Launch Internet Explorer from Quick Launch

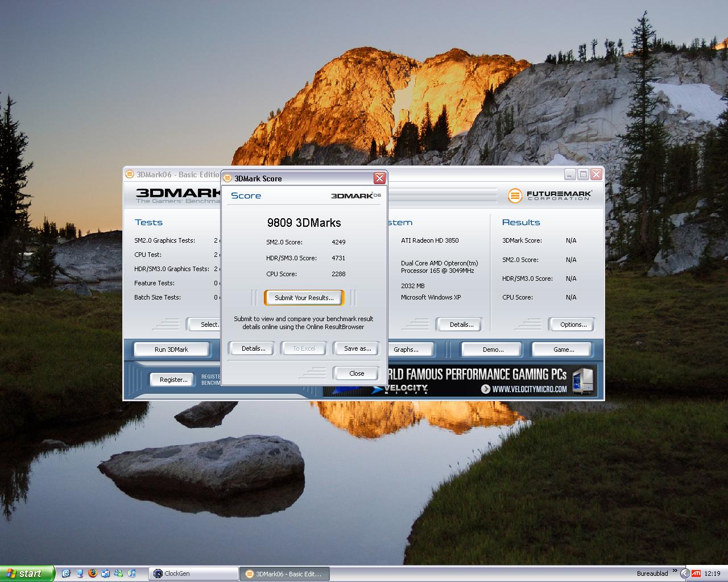click(x=66, y=573)
